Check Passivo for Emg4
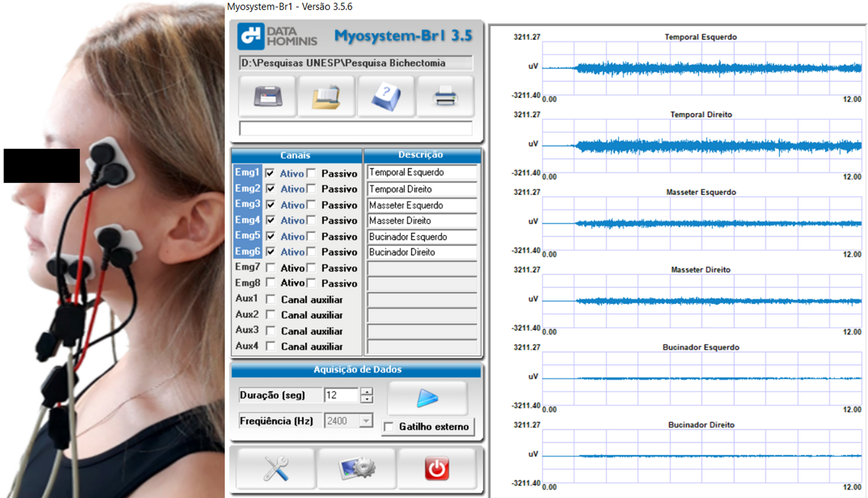Image resolution: width=868 pixels, height=498 pixels. click(x=311, y=220)
